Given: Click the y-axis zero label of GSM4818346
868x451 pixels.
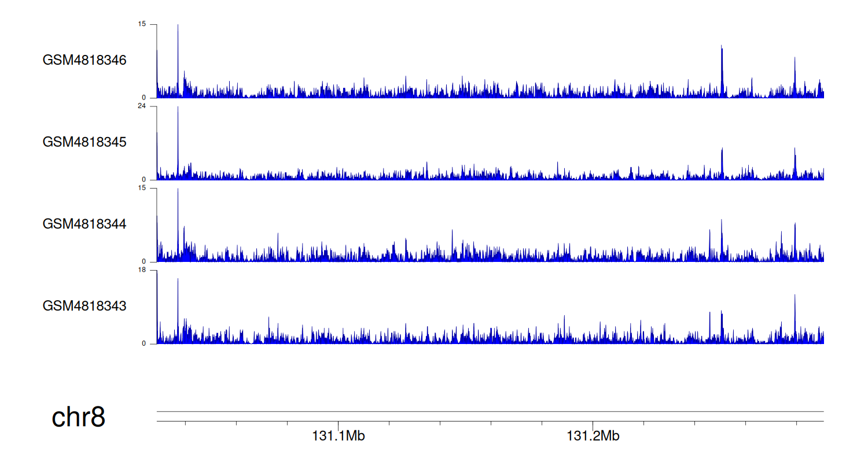Looking at the screenshot, I should [x=144, y=98].
